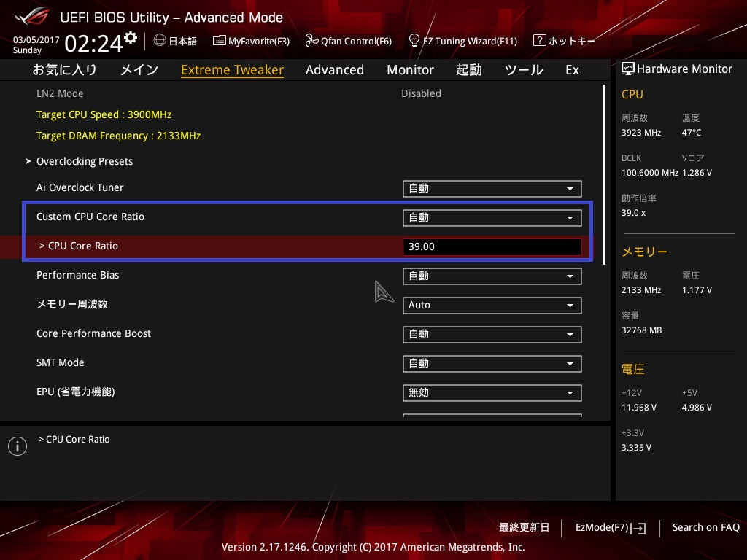Open SMT Mode dropdown
Screen dimensions: 747x560
492,364
